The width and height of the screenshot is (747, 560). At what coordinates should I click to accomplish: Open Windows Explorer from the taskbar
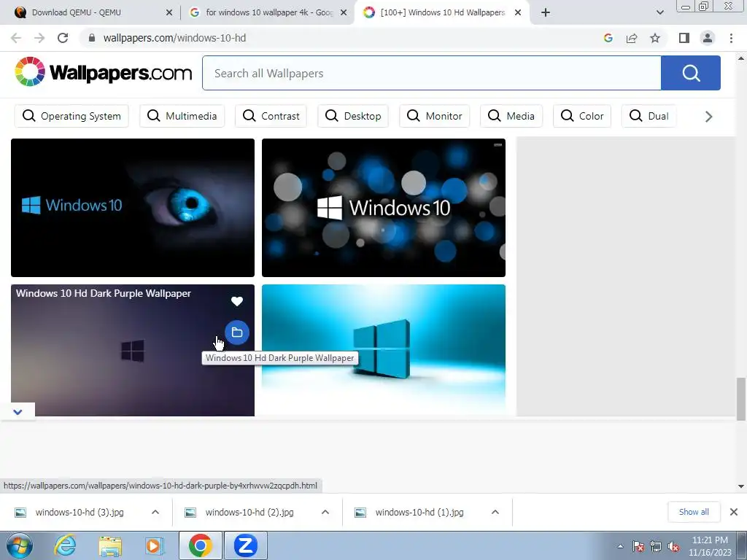click(x=110, y=545)
